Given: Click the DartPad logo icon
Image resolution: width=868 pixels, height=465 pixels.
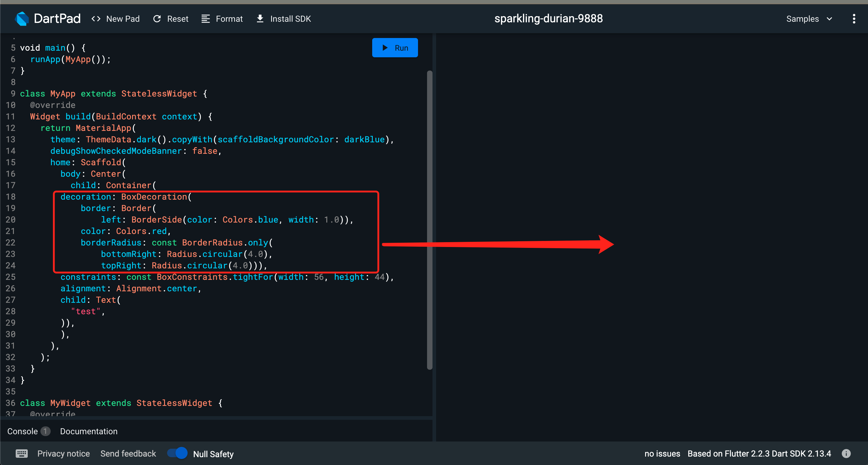Looking at the screenshot, I should [x=22, y=18].
